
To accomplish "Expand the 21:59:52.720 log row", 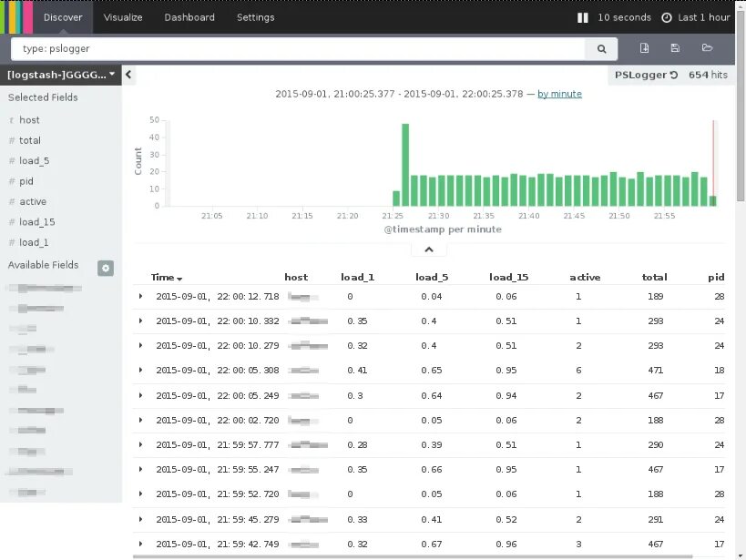I will coord(140,494).
